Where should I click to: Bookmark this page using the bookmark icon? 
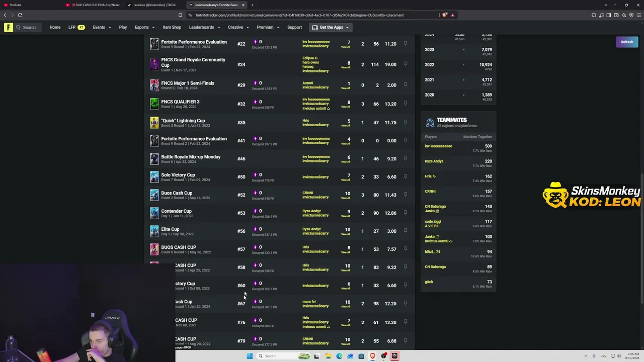coord(180,15)
